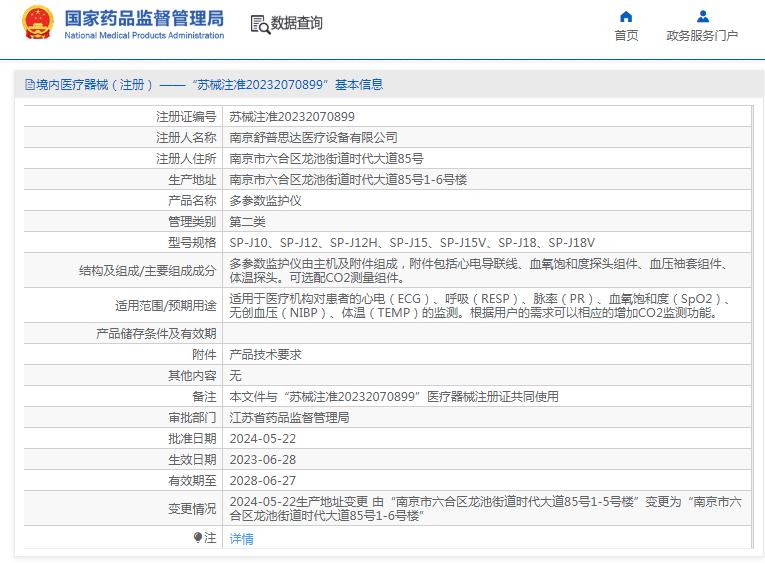The width and height of the screenshot is (765, 563).
Task: Click the 基本信息 heading text
Action: point(359,85)
